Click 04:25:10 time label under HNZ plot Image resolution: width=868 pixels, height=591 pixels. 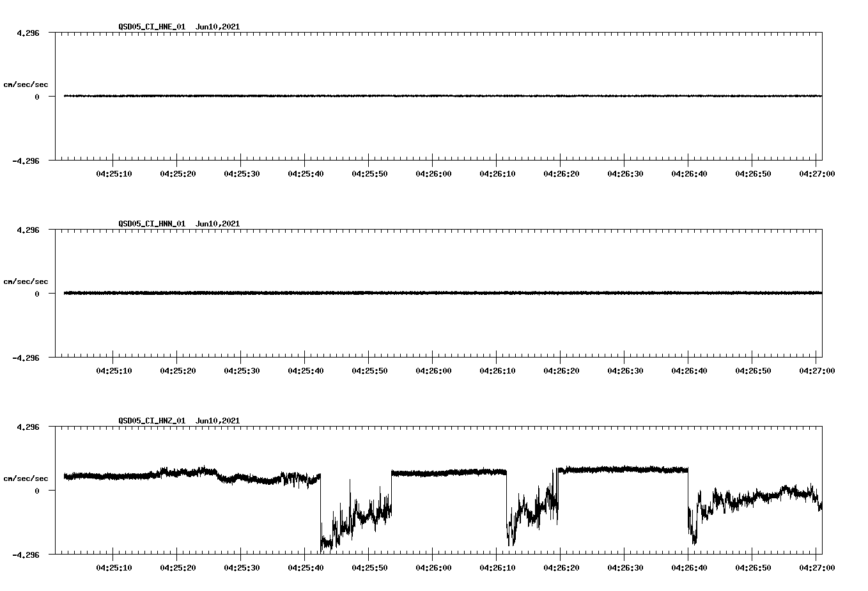[114, 567]
